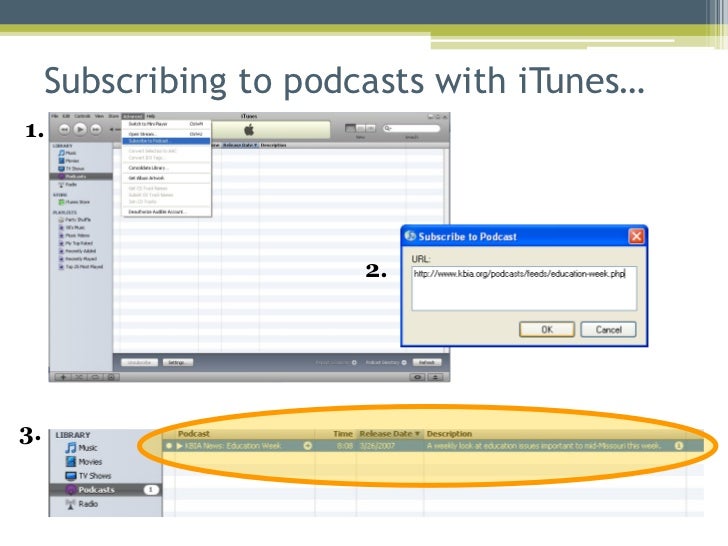Sort by Release Date in the full iTunes window
The width and height of the screenshot is (728, 546).
pos(240,145)
